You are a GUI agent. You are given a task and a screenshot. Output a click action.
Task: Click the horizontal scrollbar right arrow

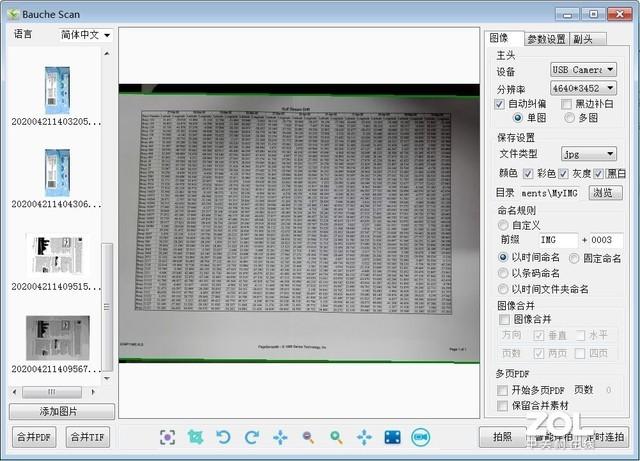[x=93, y=392]
